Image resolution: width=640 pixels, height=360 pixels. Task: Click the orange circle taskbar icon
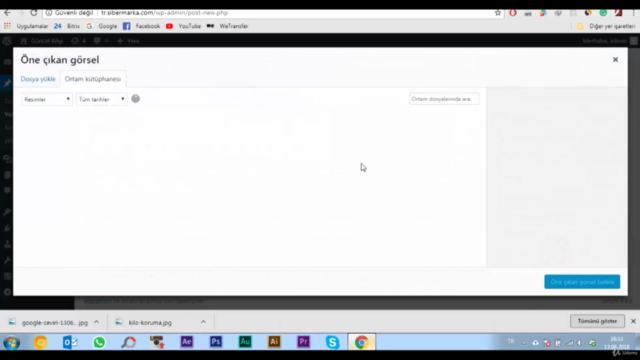coord(40,342)
